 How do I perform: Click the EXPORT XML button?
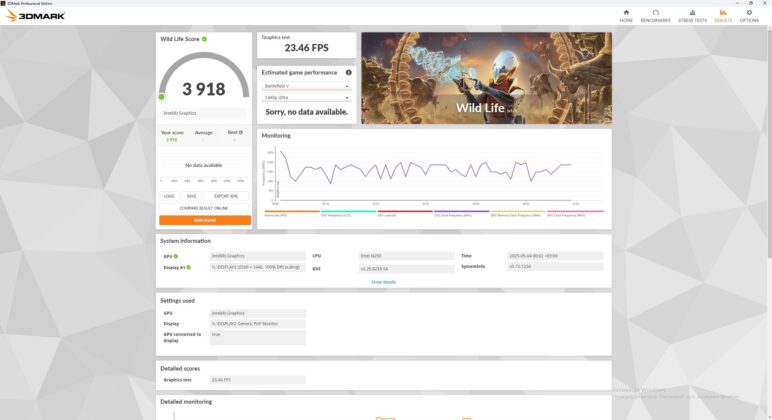(x=226, y=196)
